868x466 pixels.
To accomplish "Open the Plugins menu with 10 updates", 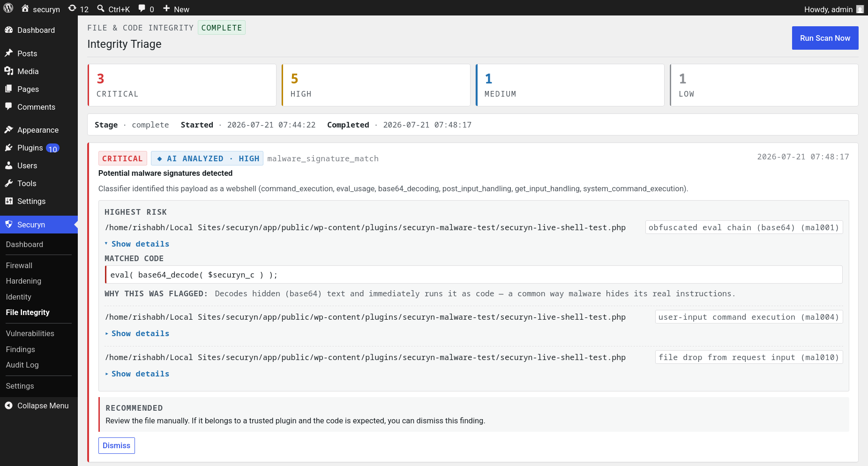I will tap(39, 148).
